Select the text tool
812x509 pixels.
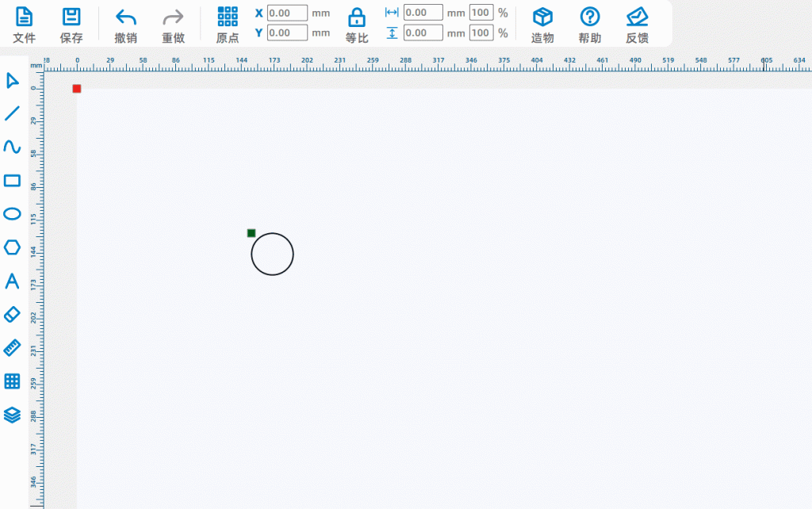[12, 281]
